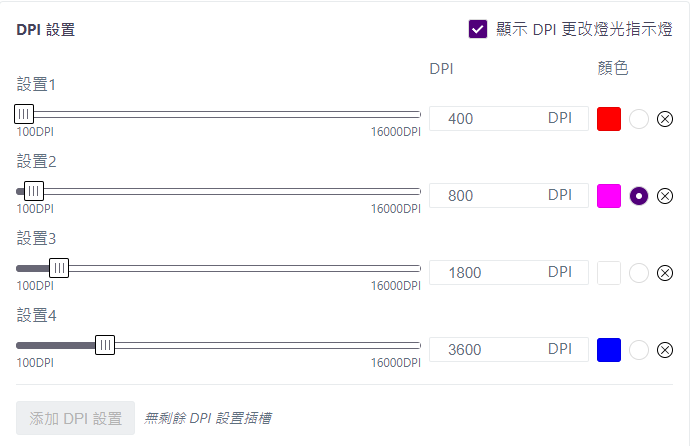691x446 pixels.
Task: Choose 設置4 as active via radio button
Action: tap(639, 350)
